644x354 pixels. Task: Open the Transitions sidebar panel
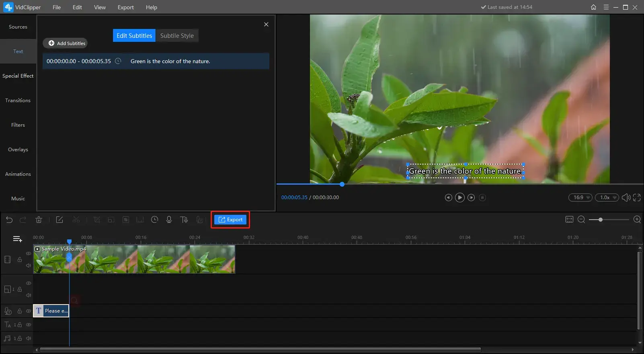point(18,101)
